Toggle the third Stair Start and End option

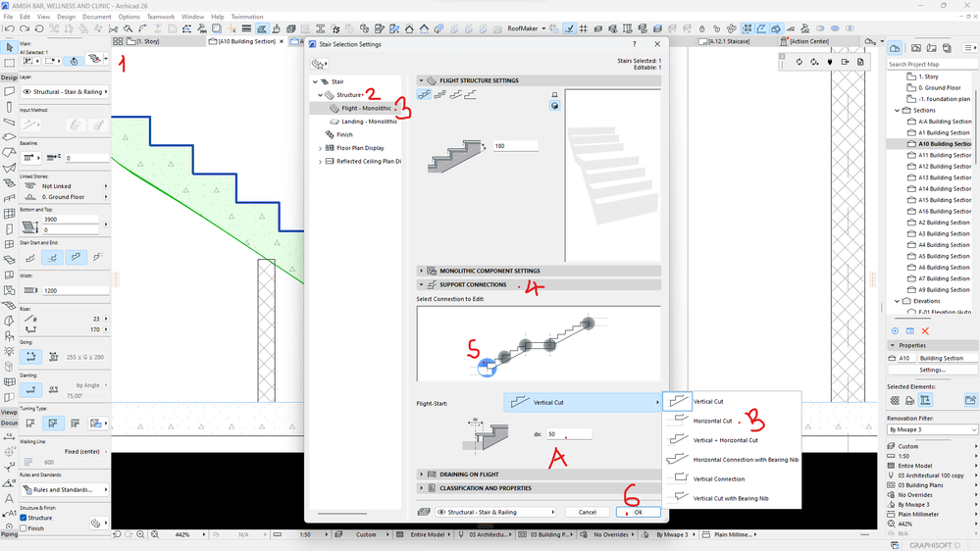[x=76, y=257]
